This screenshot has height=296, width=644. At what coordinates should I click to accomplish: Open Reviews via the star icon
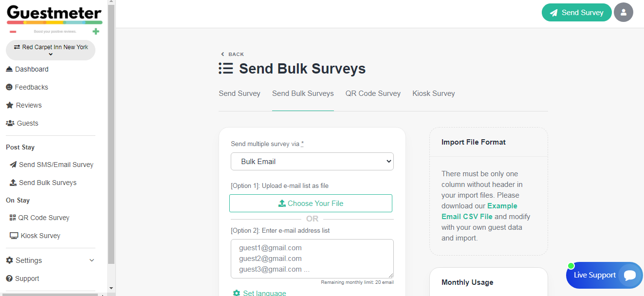[10, 105]
